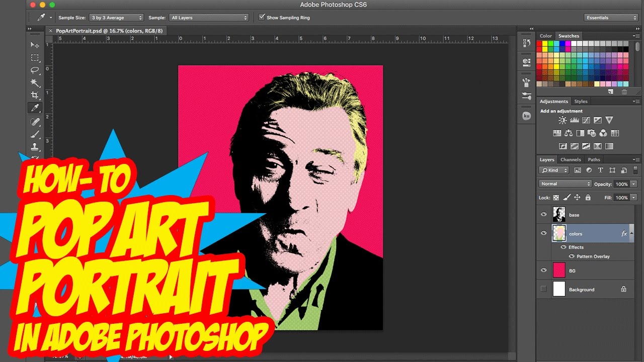Viewport: 644px width, 362px height.
Task: Filter layers by pixel layers
Action: click(x=578, y=170)
